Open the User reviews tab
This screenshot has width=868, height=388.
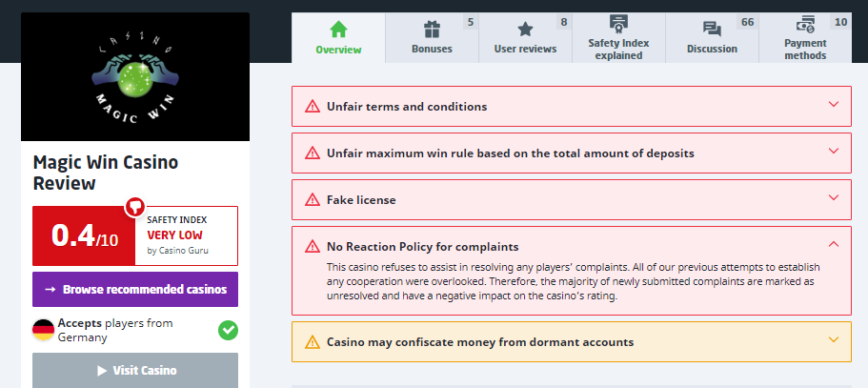pyautogui.click(x=525, y=38)
